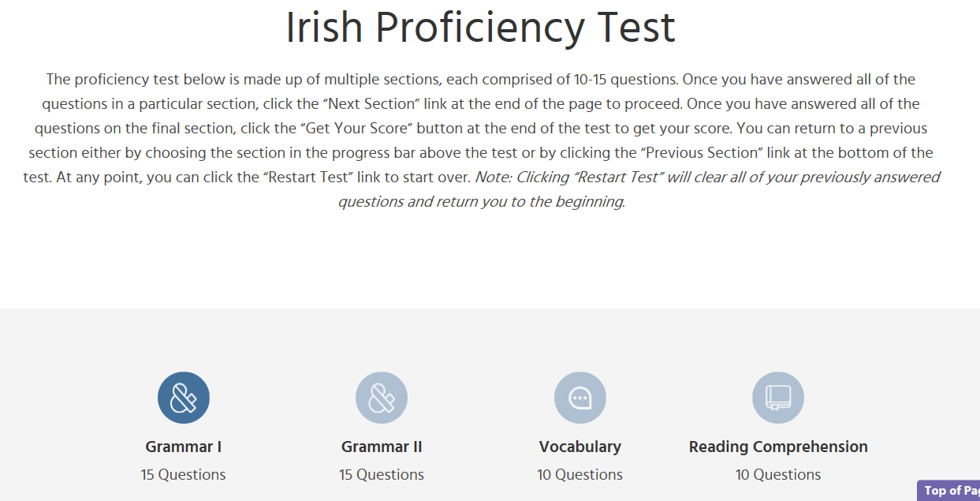Screen dimensions: 980x501
Task: Click the 15 Questions text under Grammar I
Action: 183,474
